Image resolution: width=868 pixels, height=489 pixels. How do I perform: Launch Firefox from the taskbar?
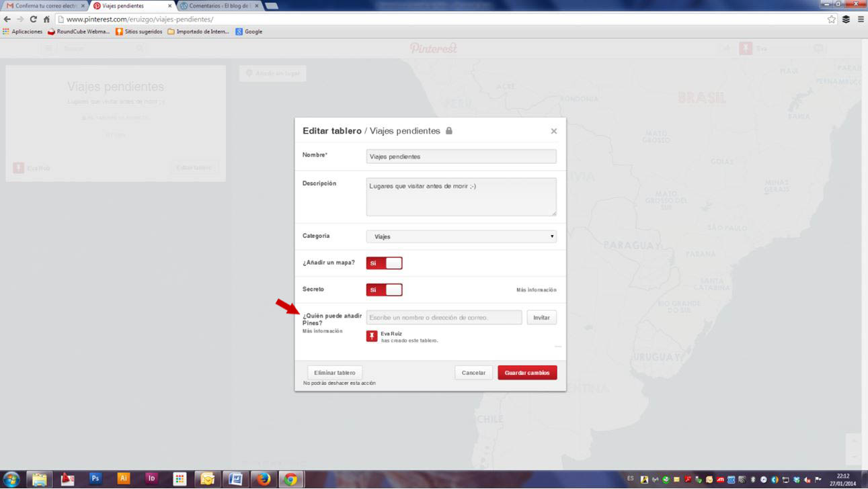point(263,479)
